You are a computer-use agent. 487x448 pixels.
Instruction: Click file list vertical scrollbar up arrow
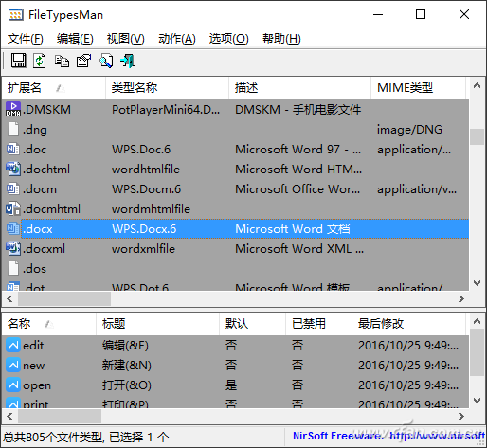click(x=477, y=85)
